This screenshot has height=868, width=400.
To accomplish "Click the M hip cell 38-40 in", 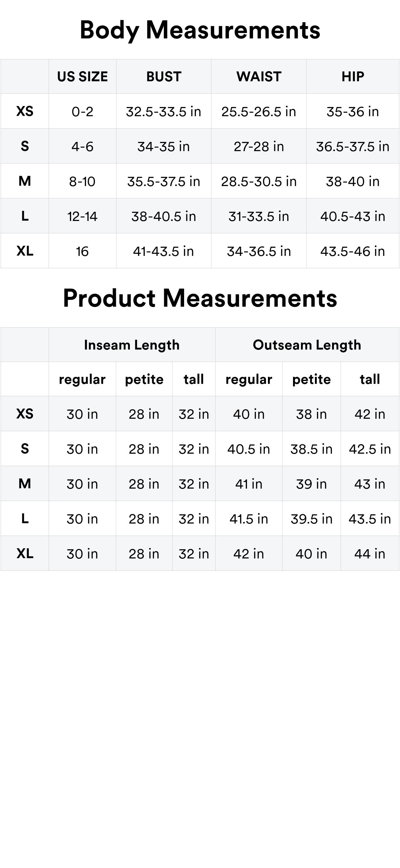I will point(353,182).
